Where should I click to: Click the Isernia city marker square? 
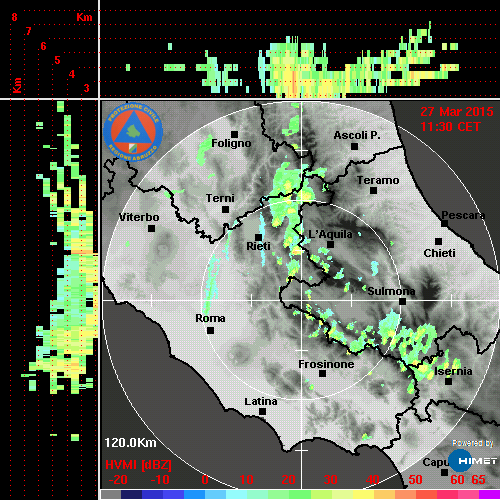click(449, 381)
